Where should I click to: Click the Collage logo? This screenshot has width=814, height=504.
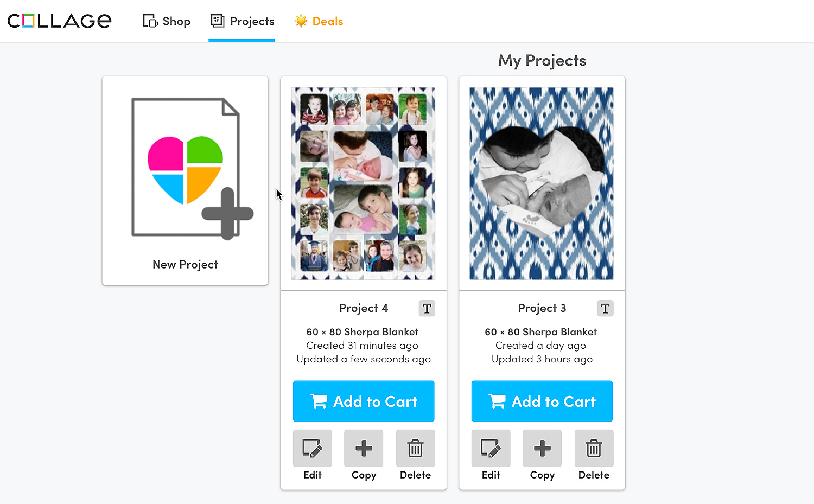[59, 21]
